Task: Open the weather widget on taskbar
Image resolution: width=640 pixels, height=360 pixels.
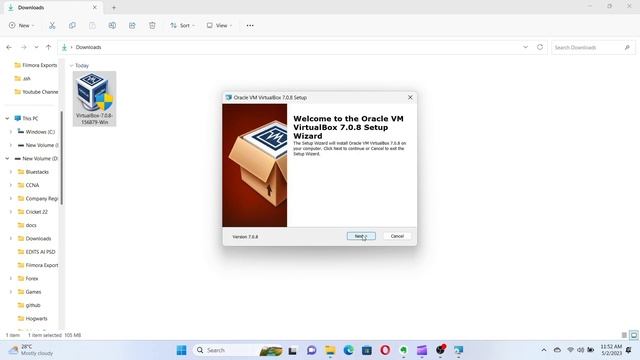Action: 32,350
